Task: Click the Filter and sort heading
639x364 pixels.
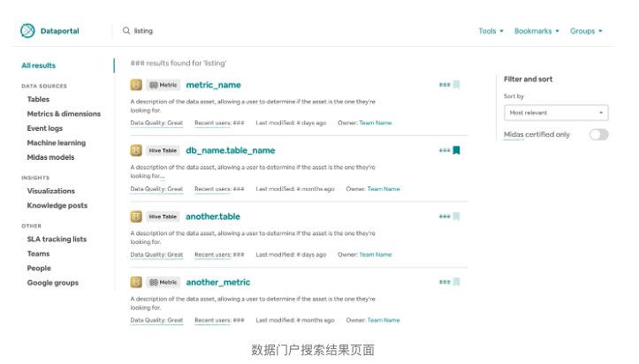Action: 529,80
